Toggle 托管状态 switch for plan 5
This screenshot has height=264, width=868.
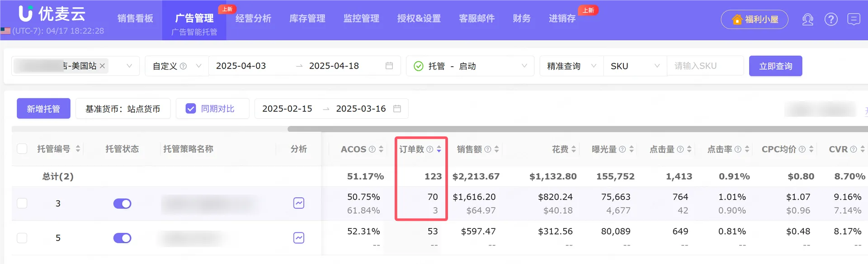[122, 238]
